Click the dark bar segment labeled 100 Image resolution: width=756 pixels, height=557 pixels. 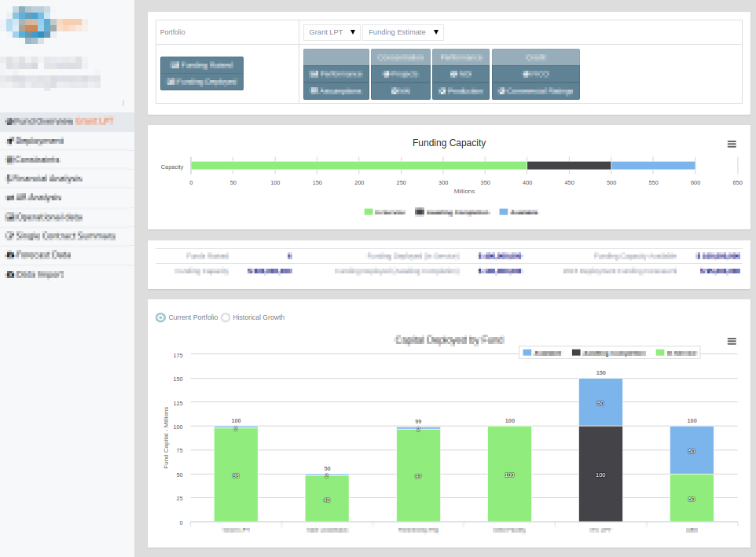click(600, 475)
